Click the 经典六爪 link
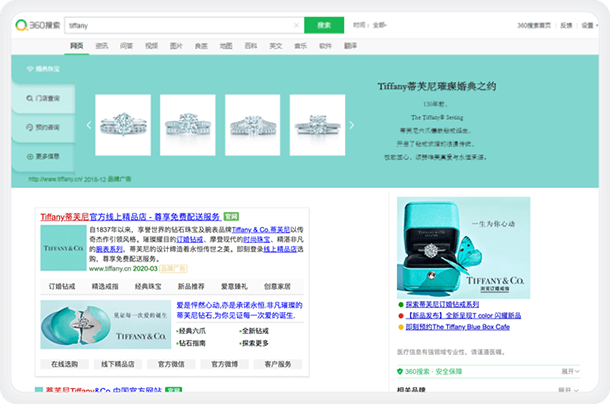 (191, 331)
